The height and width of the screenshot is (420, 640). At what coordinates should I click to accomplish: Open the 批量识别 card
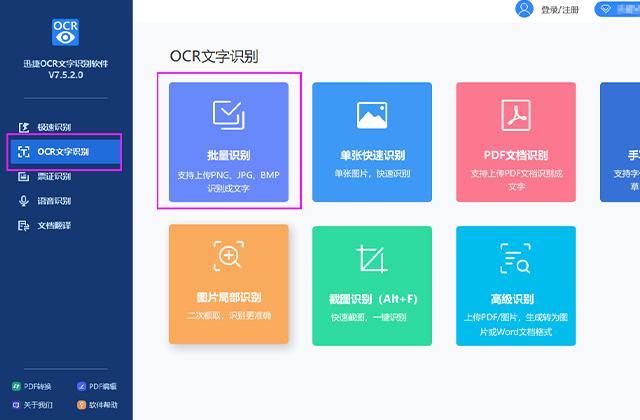tap(229, 142)
